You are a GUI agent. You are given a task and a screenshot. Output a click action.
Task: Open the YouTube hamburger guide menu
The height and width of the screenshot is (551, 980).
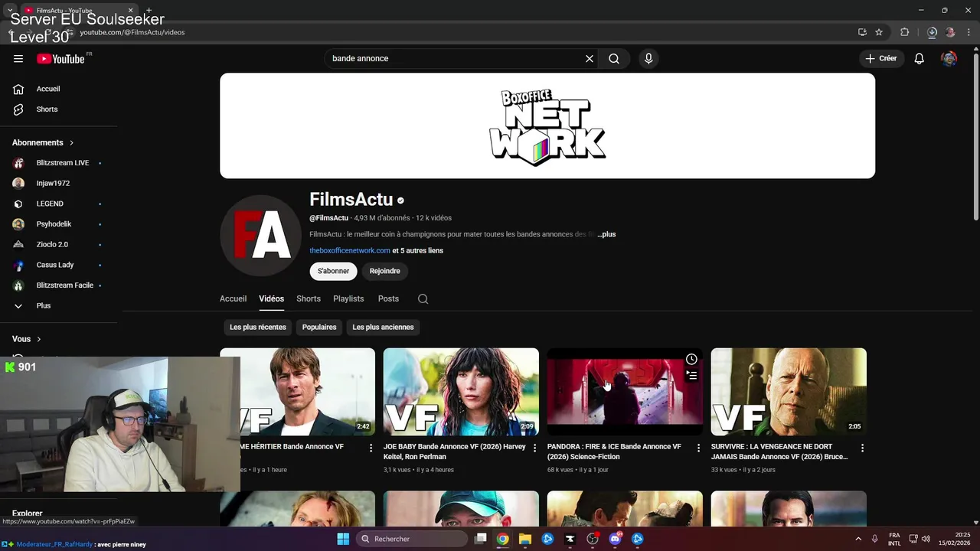(x=18, y=59)
